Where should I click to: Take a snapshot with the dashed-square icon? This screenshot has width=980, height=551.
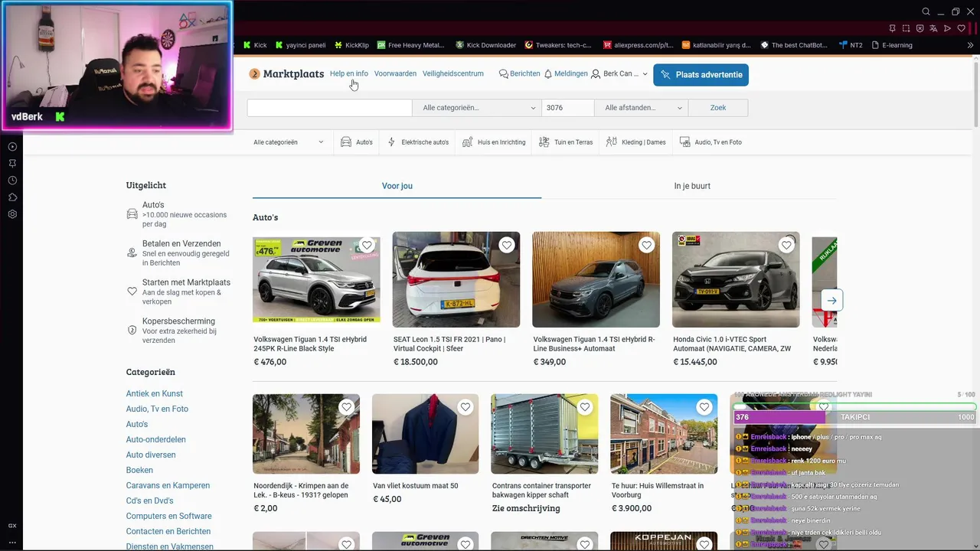pos(906,28)
